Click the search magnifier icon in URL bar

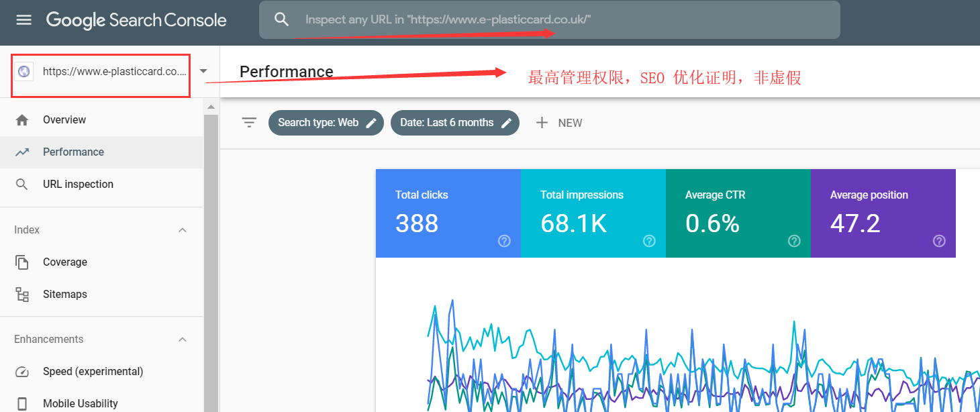tap(282, 19)
